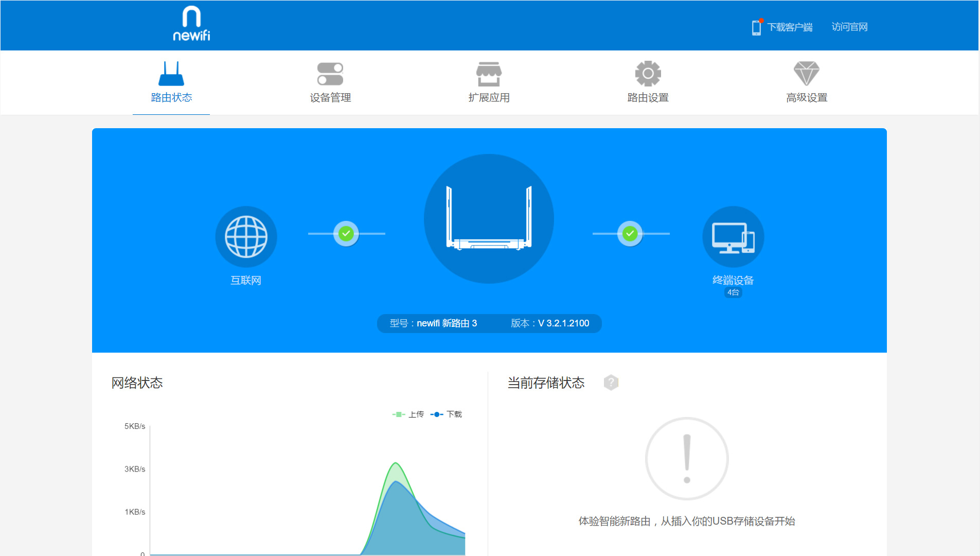Click the peak of the upload curve
Screen dimensions: 980x556
click(x=396, y=463)
